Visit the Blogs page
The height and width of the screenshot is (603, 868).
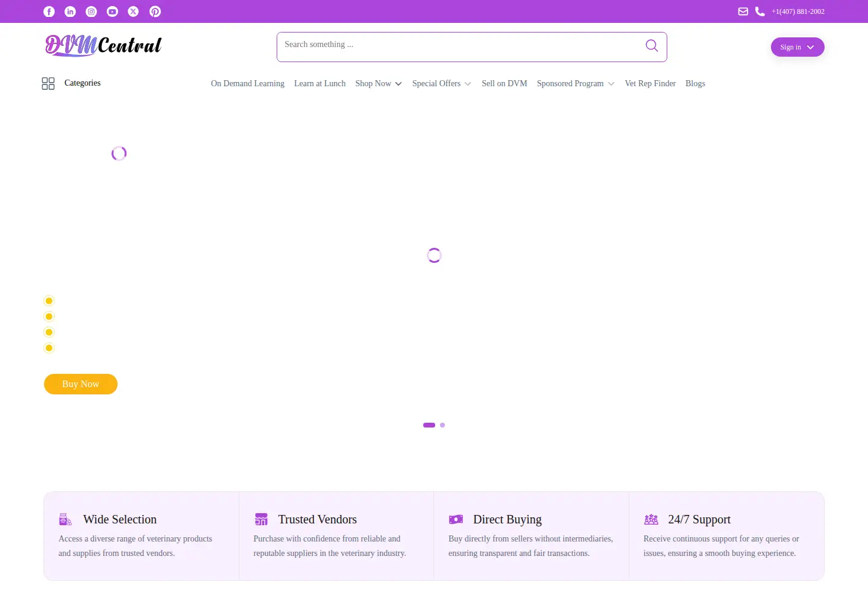695,84
